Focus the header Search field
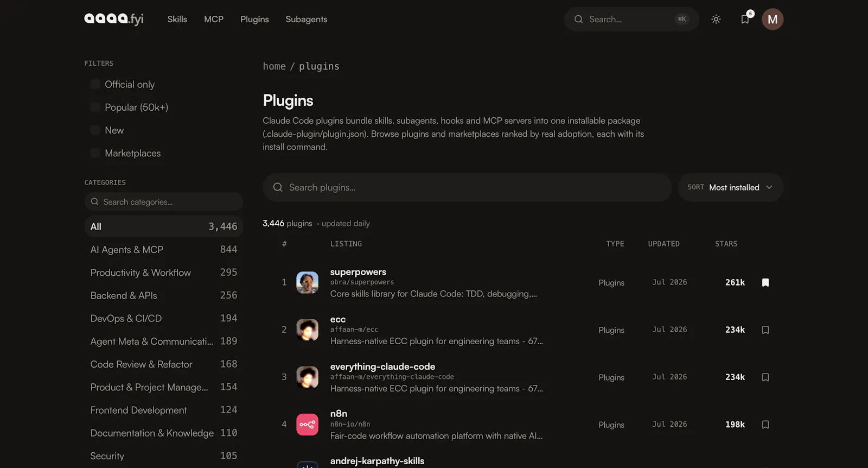This screenshot has height=468, width=868. tap(631, 19)
